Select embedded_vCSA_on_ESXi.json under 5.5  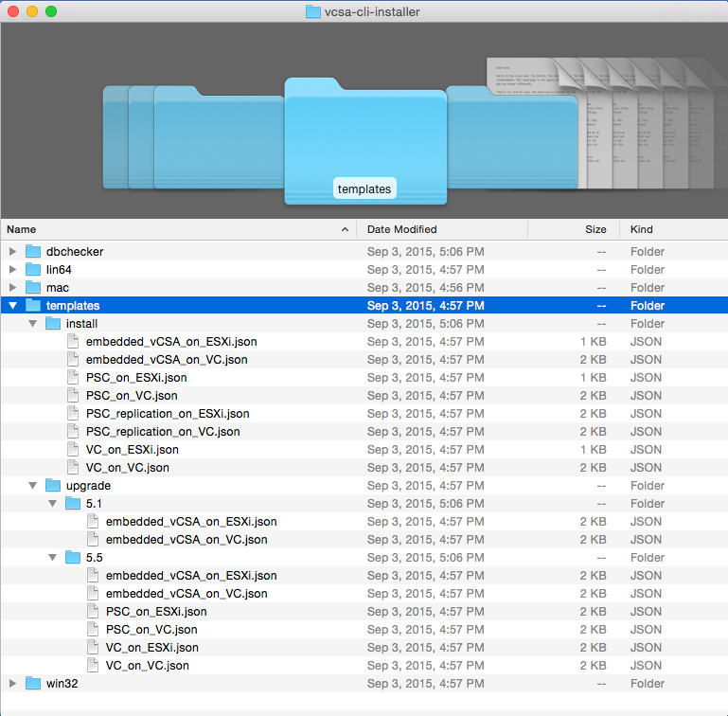pos(191,576)
